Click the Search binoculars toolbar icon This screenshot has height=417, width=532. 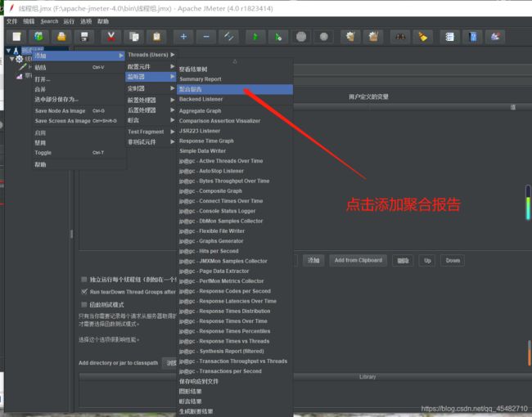[x=400, y=37]
